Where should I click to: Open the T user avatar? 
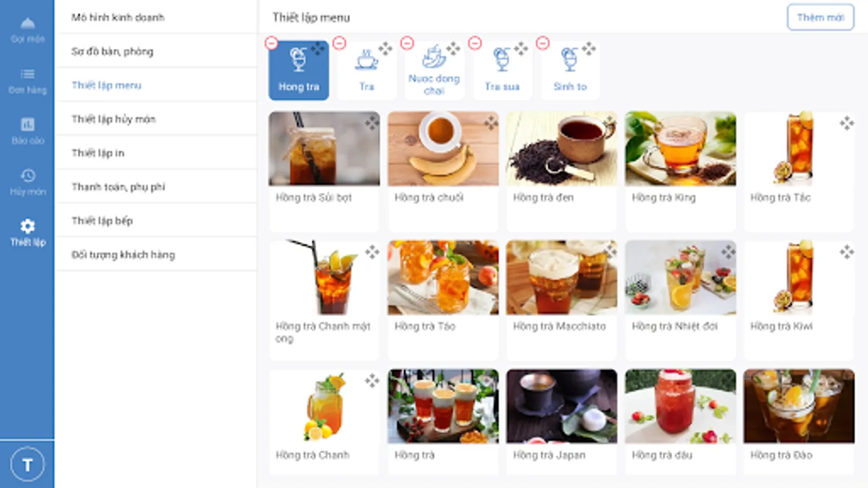pos(27,464)
